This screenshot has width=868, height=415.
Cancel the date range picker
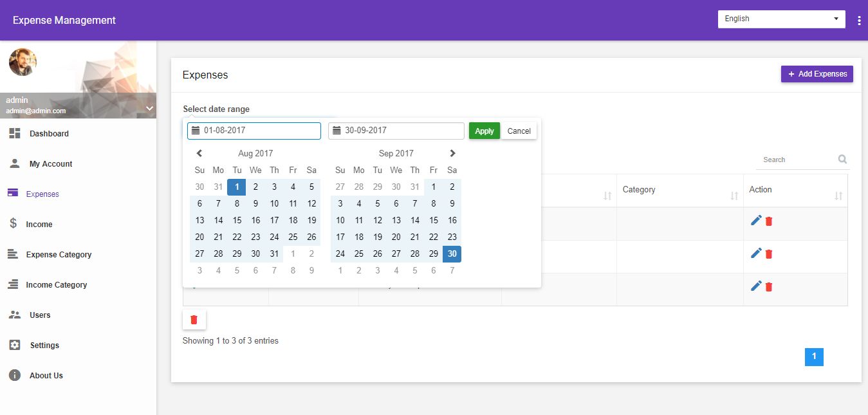pyautogui.click(x=519, y=131)
